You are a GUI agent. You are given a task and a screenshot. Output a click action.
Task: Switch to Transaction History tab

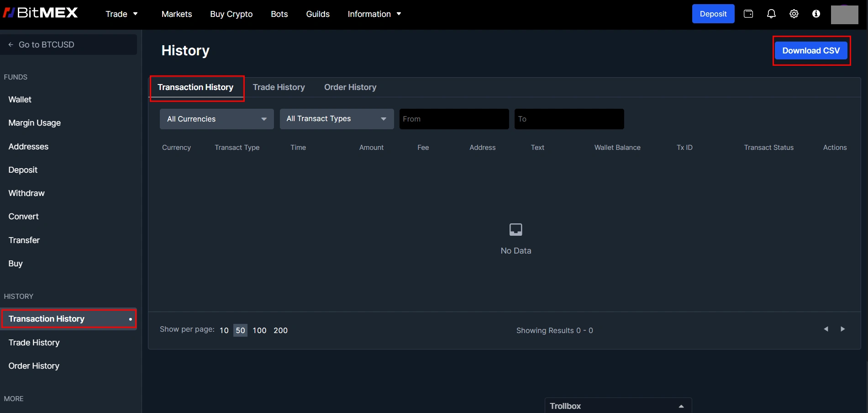(x=195, y=87)
